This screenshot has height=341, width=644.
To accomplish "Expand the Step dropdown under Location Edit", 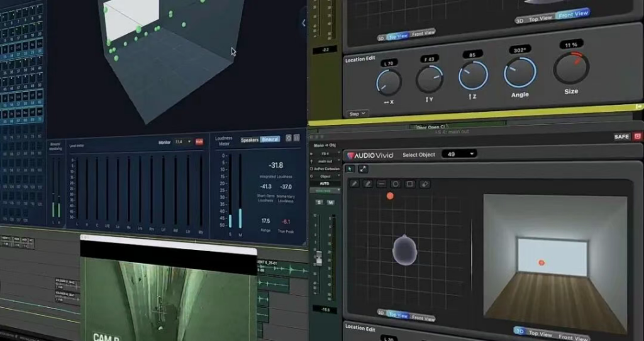I will [358, 114].
